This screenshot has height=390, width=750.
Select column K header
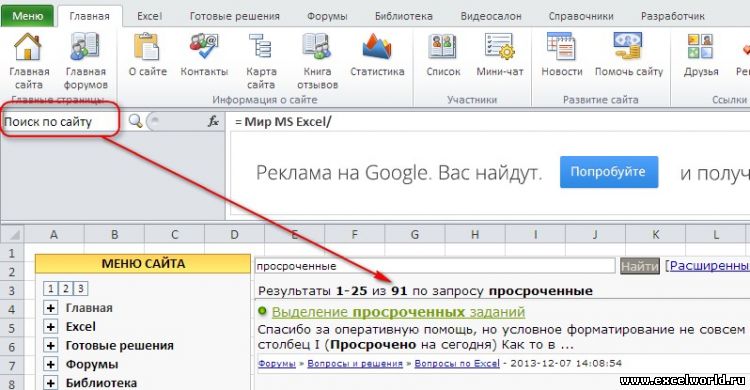(x=655, y=234)
